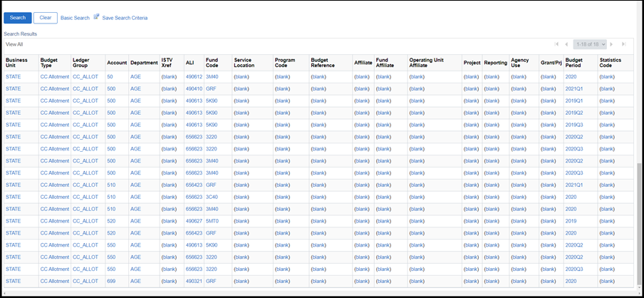Click the Department column header
The width and height of the screenshot is (644, 298).
[144, 63]
